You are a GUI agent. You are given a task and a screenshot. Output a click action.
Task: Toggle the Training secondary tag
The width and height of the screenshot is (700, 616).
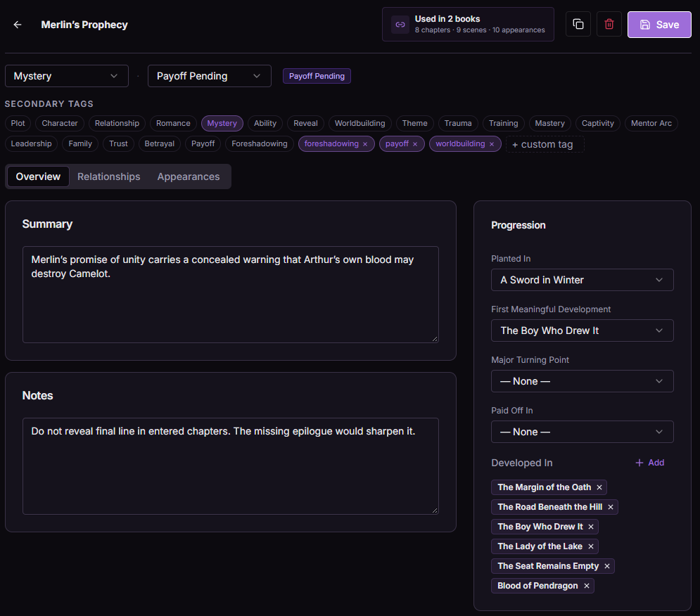[504, 123]
